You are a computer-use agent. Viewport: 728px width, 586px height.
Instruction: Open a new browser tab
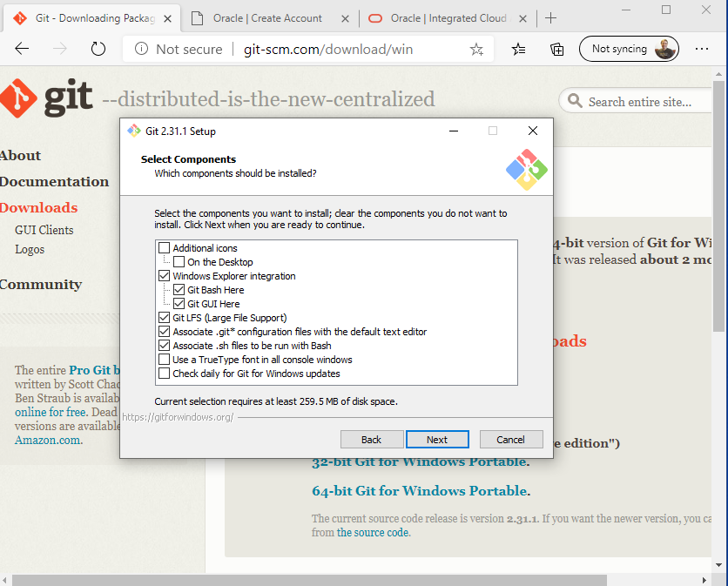tap(550, 18)
